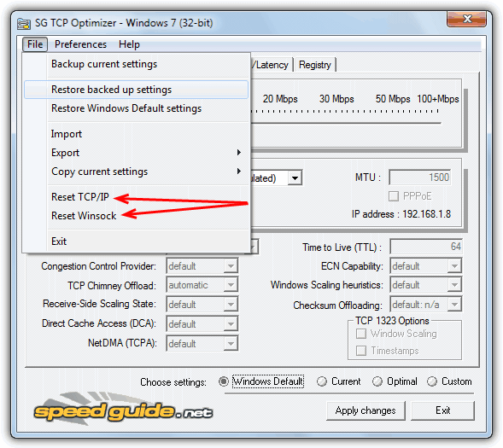Click the 100+Mbps speed label
This screenshot has width=503, height=448.
(x=438, y=99)
